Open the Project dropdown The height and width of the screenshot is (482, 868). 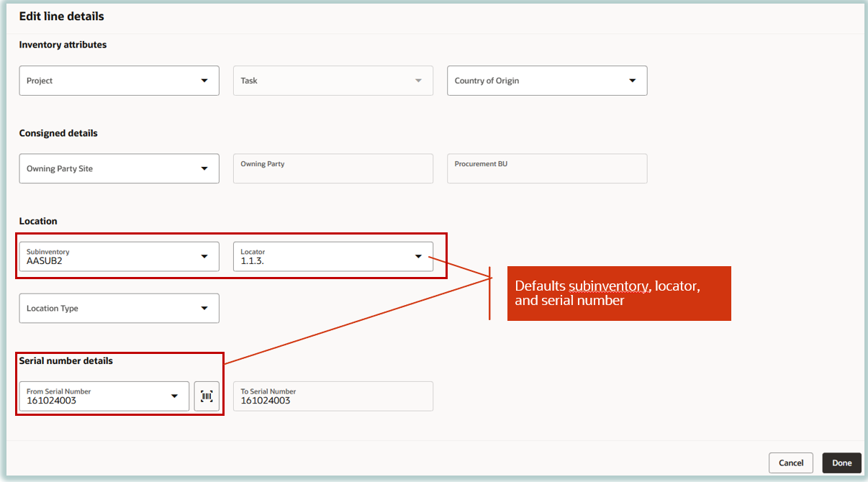pyautogui.click(x=119, y=81)
